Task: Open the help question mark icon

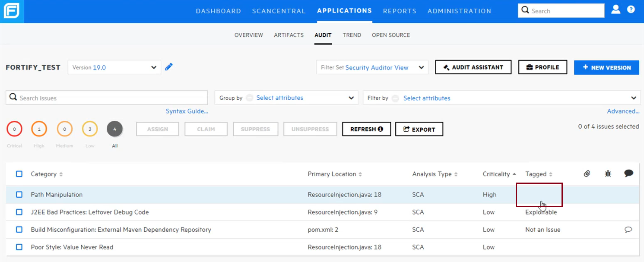Action: point(631,9)
